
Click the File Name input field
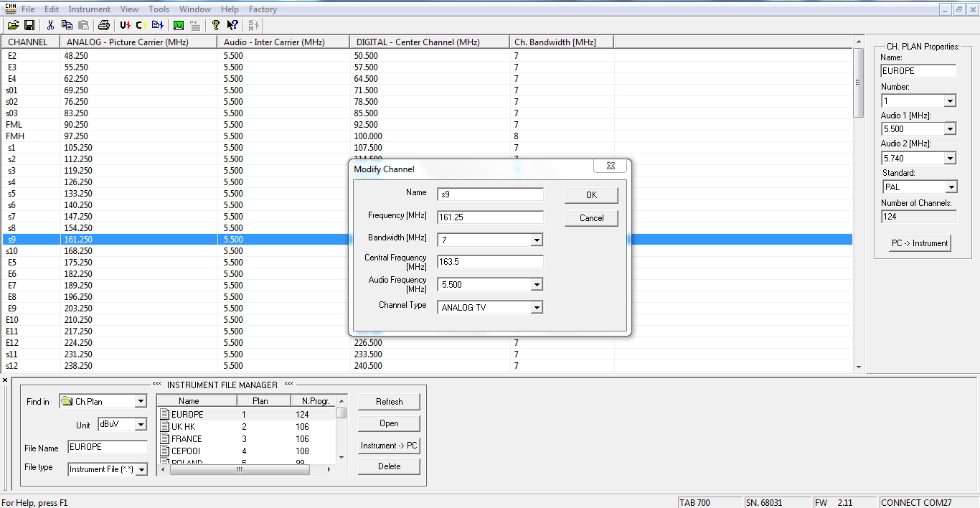(108, 447)
